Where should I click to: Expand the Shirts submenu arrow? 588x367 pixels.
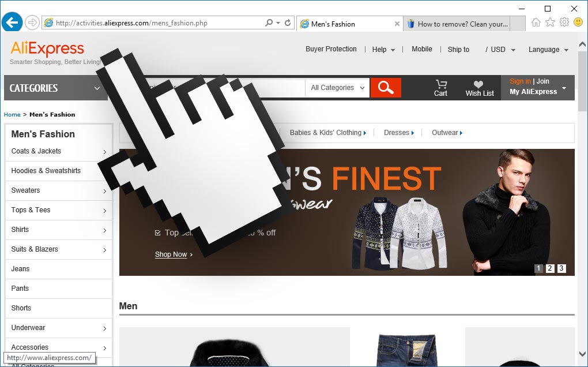104,230
